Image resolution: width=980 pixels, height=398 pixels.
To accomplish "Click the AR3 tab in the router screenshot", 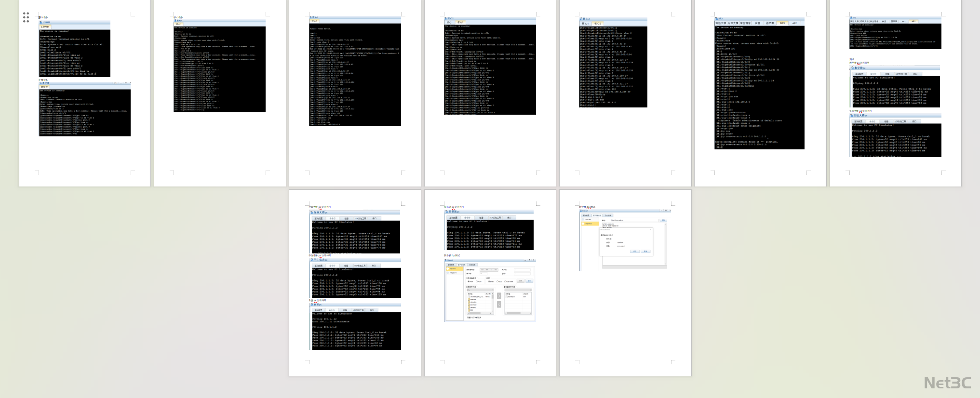I will tap(782, 23).
